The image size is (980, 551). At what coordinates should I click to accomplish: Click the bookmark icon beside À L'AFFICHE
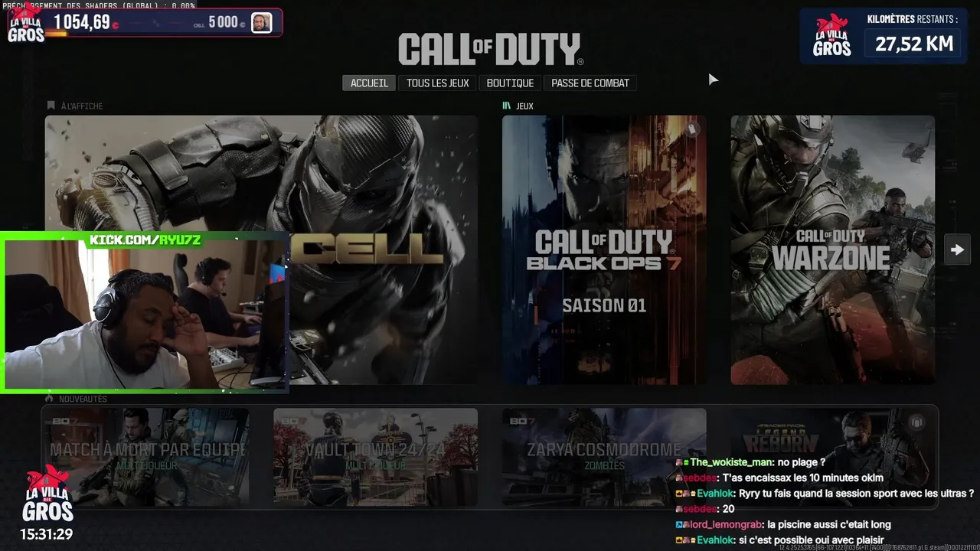tap(51, 106)
